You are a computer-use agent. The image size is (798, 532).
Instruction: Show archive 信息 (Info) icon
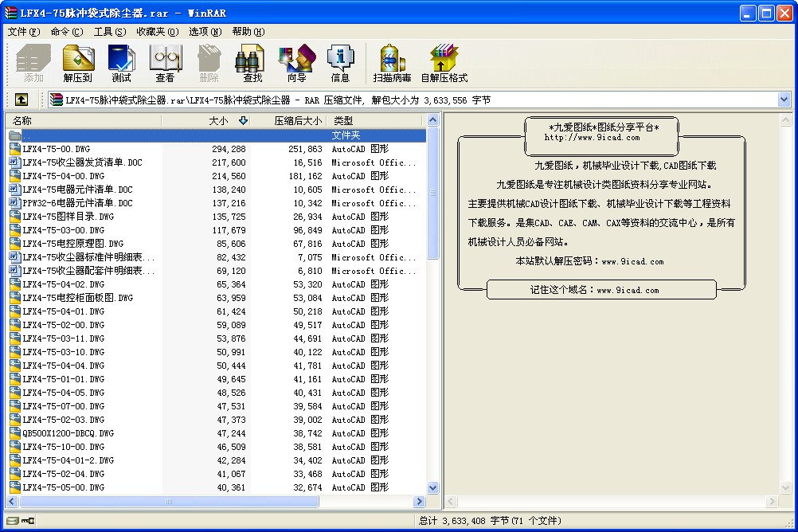[x=340, y=62]
